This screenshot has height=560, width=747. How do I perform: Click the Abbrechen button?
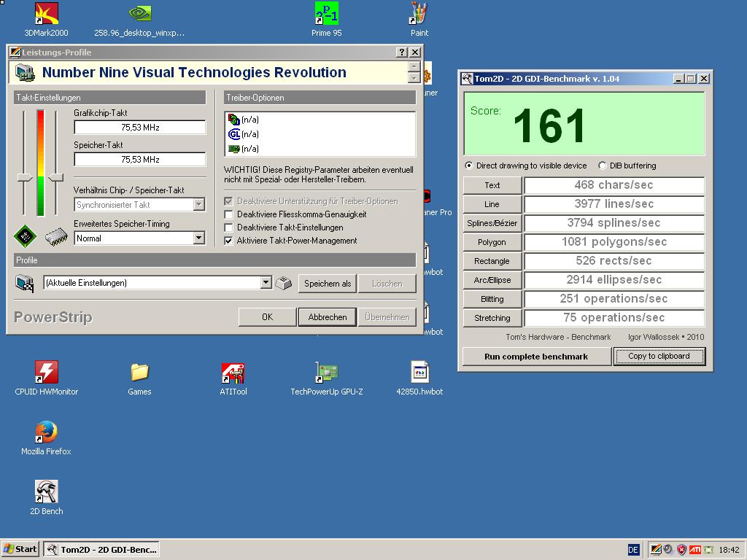pos(328,317)
